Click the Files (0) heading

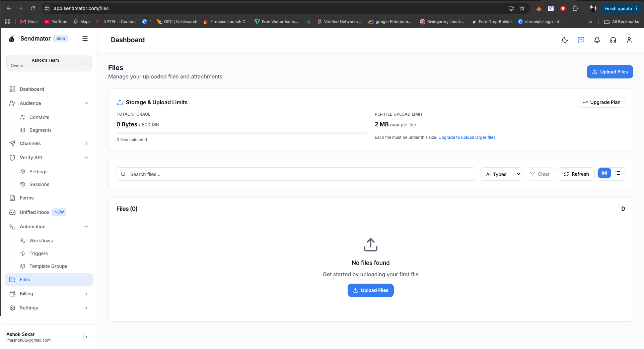pyautogui.click(x=127, y=209)
